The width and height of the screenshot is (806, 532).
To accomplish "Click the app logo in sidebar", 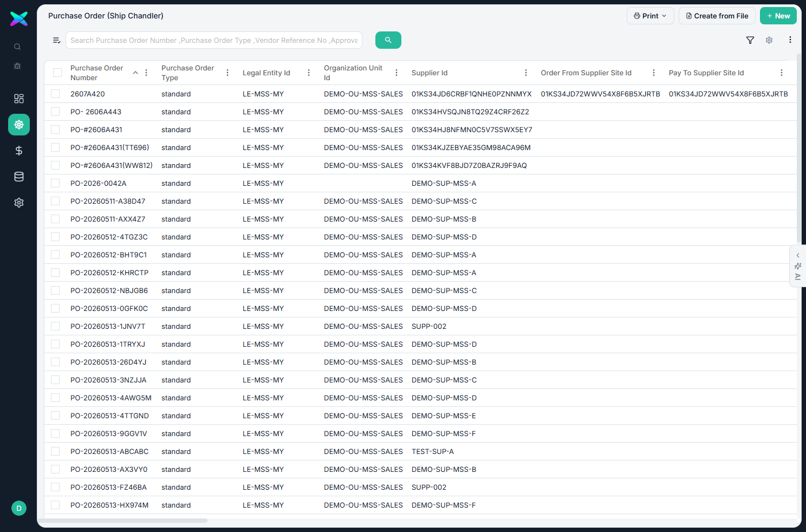I will tap(19, 18).
